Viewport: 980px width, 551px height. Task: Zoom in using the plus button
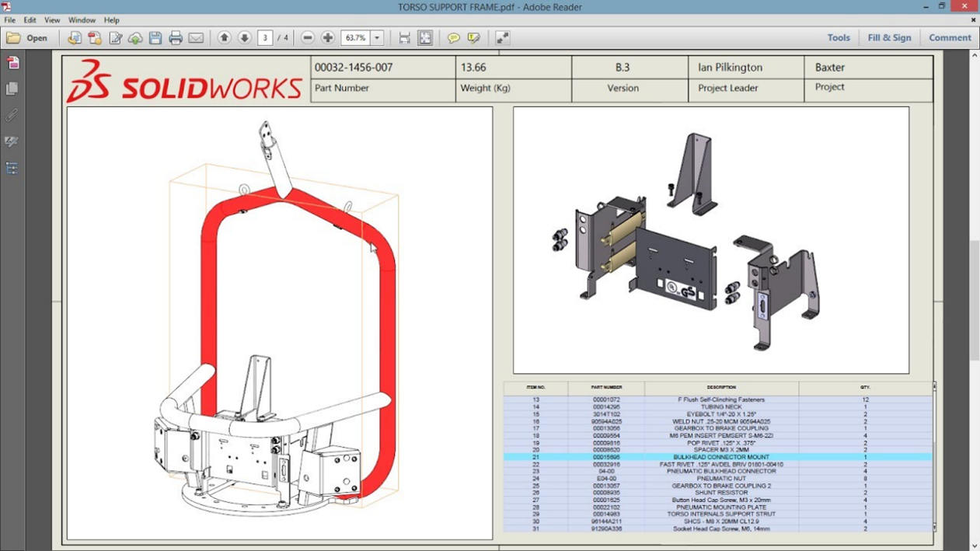(x=328, y=38)
